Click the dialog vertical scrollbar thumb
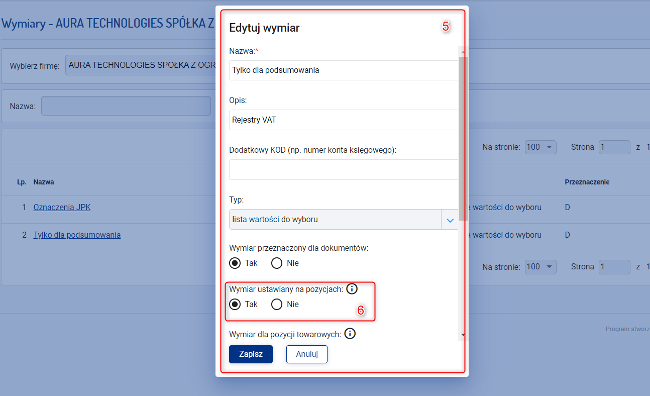This screenshot has width=650, height=396. point(463,139)
